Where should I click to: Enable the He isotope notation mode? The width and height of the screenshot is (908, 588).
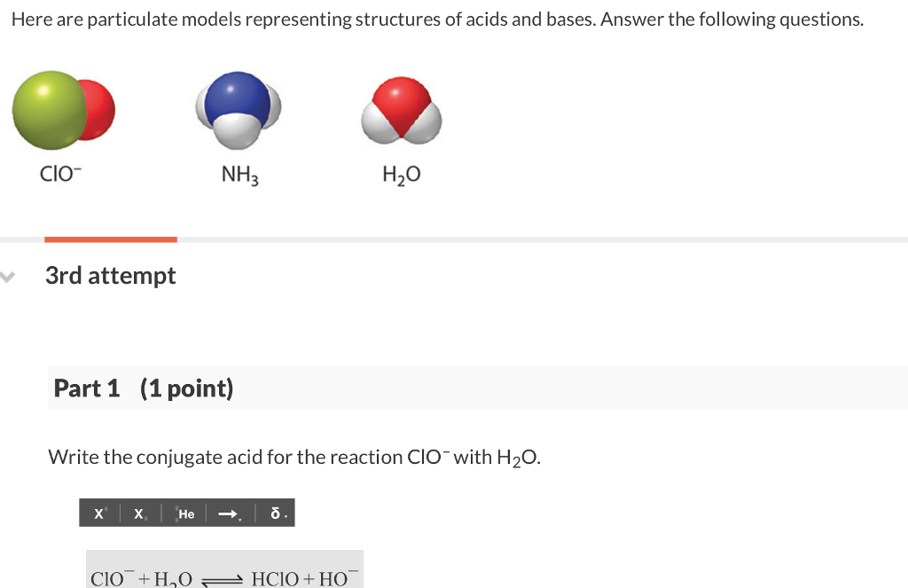click(x=184, y=513)
